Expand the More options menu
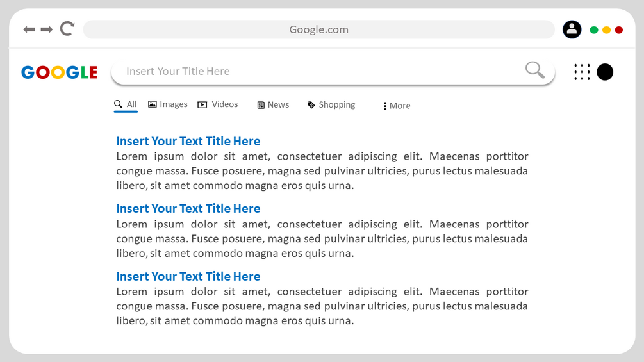644x362 pixels. pos(397,106)
